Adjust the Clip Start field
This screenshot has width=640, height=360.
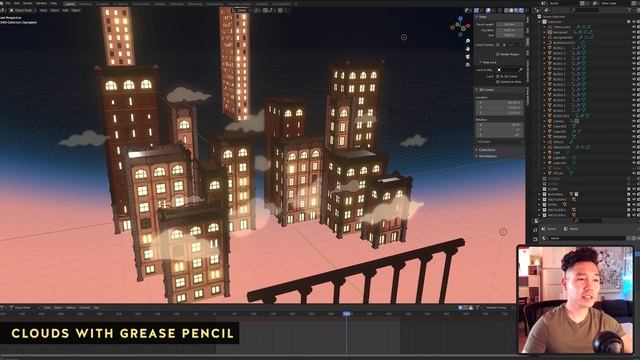[508, 30]
